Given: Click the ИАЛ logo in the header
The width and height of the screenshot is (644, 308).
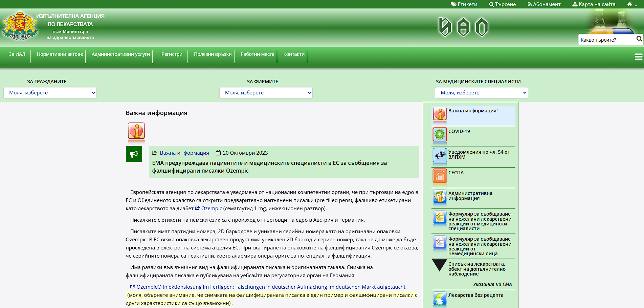Looking at the screenshot, I should [x=20, y=25].
